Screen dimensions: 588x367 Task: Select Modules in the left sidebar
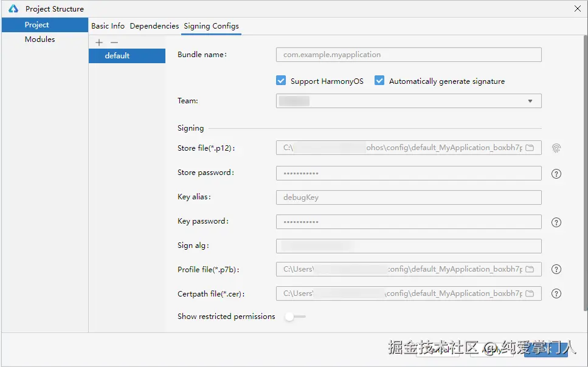(45, 39)
